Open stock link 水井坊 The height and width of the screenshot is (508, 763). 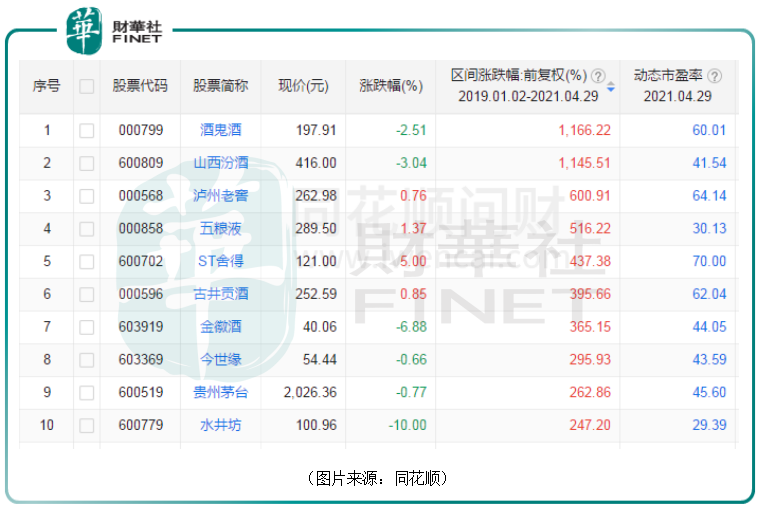point(221,425)
